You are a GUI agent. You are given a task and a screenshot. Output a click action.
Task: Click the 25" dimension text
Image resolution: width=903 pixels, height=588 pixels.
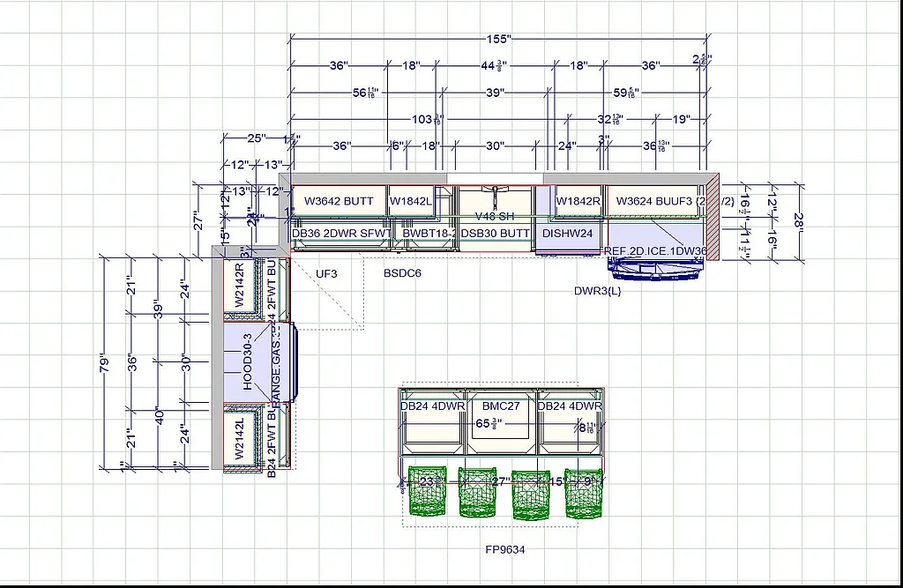257,138
